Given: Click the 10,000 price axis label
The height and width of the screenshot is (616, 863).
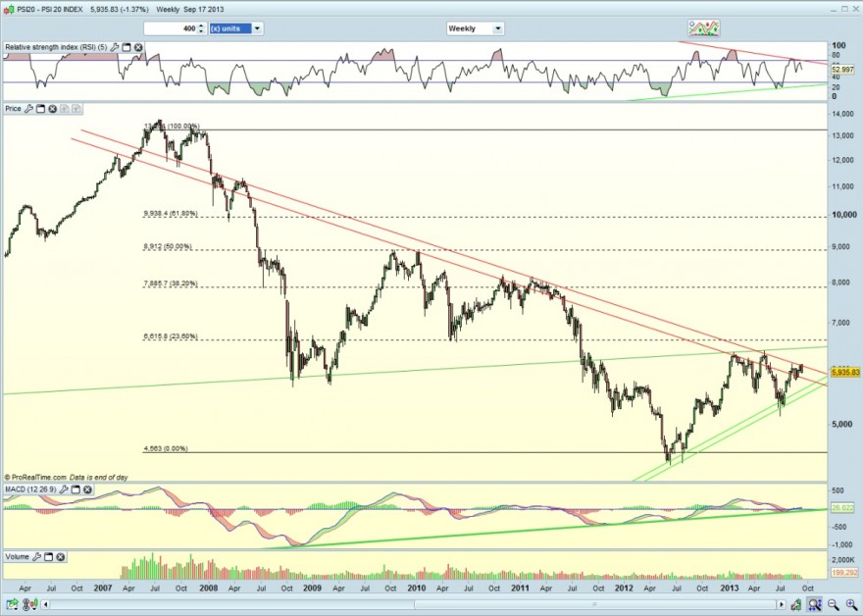Looking at the screenshot, I should tap(843, 215).
